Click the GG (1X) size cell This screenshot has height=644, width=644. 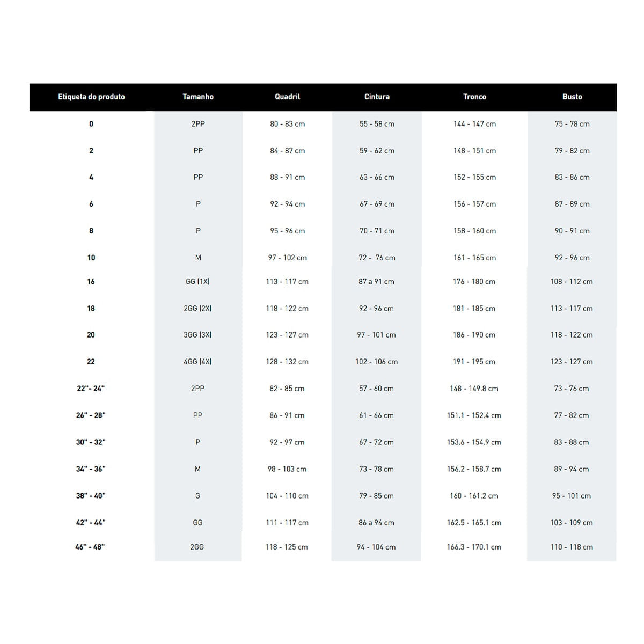pyautogui.click(x=197, y=282)
